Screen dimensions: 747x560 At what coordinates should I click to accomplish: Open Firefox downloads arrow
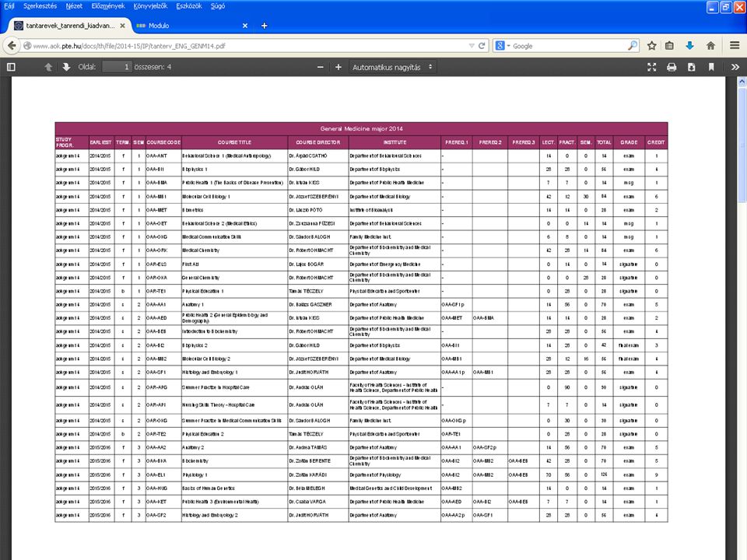[689, 46]
